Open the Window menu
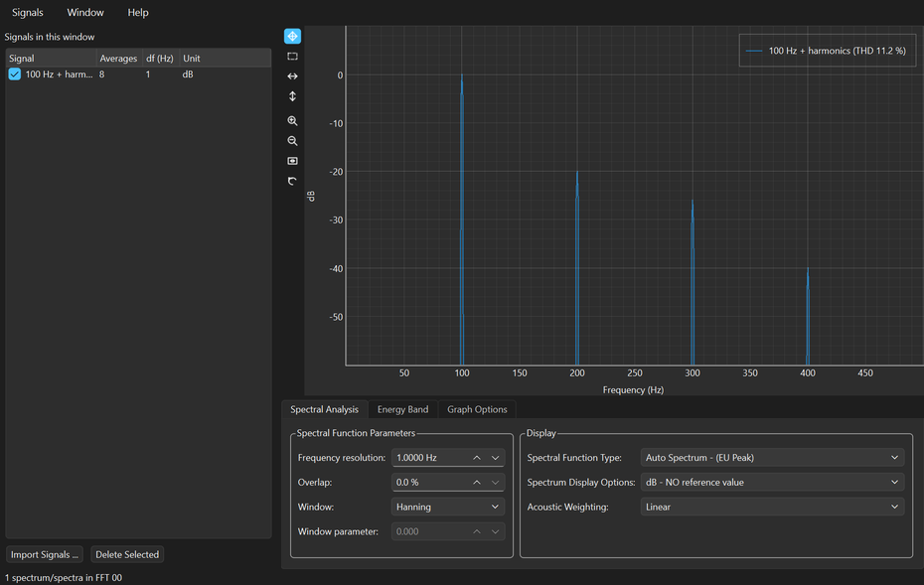Viewport: 924px width, 585px height. [x=85, y=12]
